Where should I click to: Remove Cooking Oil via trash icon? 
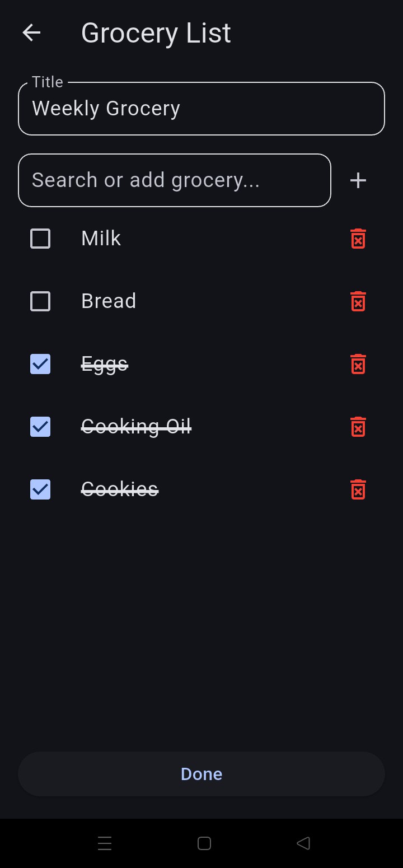tap(358, 427)
